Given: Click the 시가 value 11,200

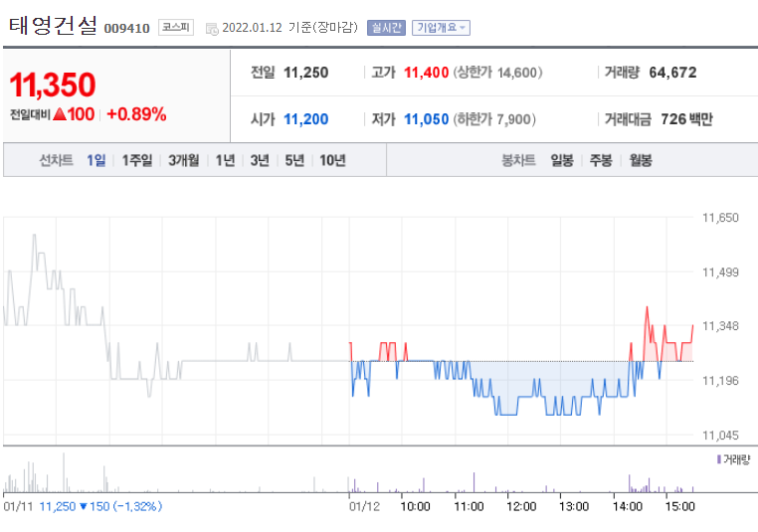Looking at the screenshot, I should 306,119.
